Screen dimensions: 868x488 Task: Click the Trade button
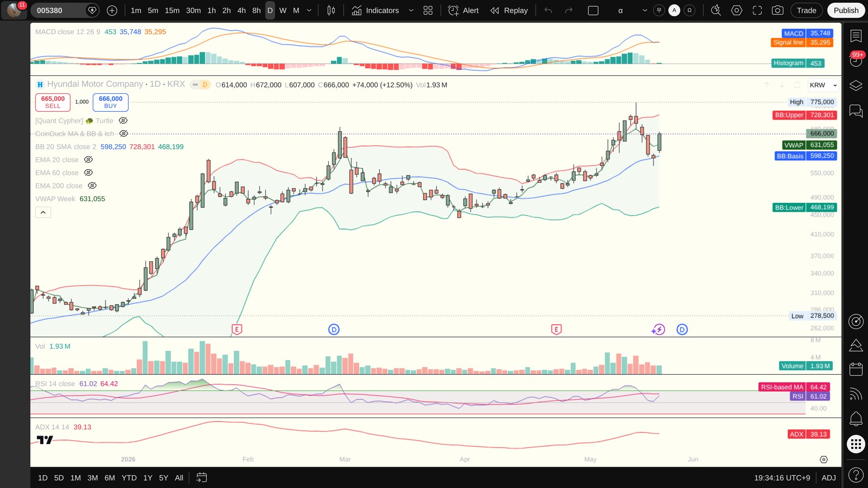point(806,10)
